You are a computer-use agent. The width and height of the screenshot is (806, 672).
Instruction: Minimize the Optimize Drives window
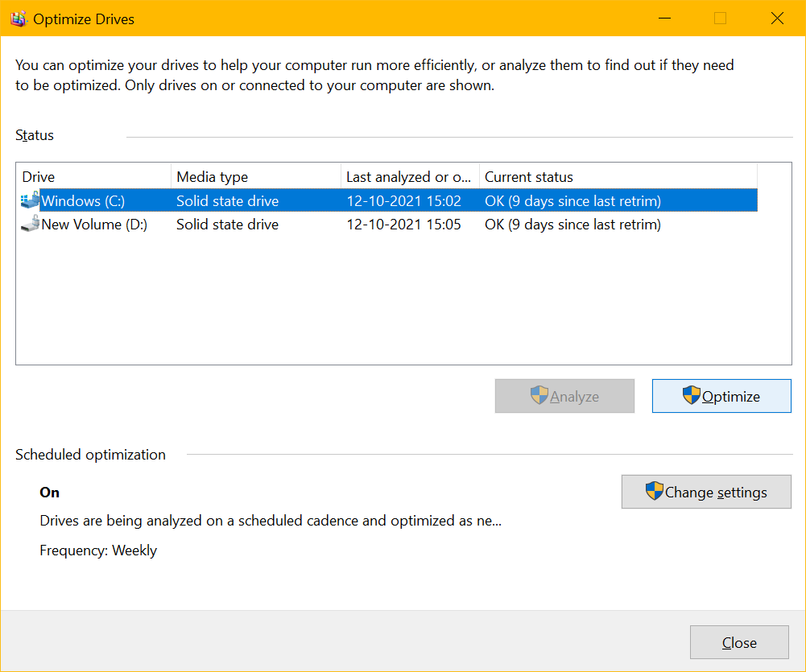coord(664,19)
